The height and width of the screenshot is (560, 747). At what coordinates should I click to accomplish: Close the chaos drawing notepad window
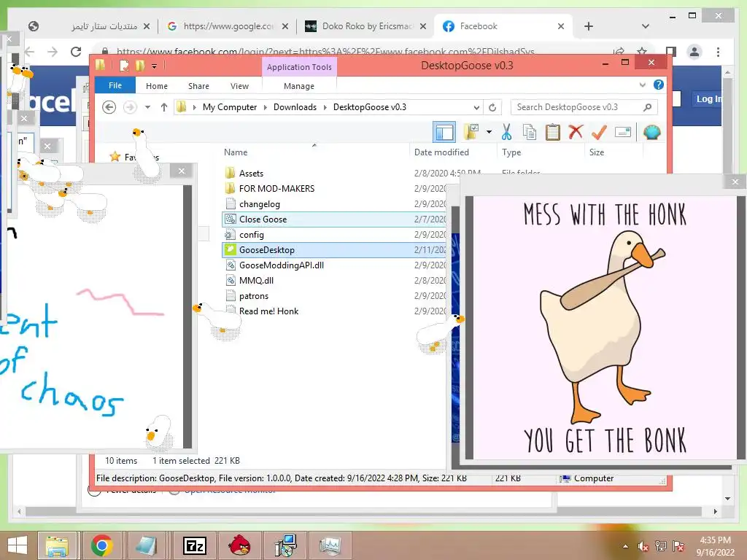[182, 171]
